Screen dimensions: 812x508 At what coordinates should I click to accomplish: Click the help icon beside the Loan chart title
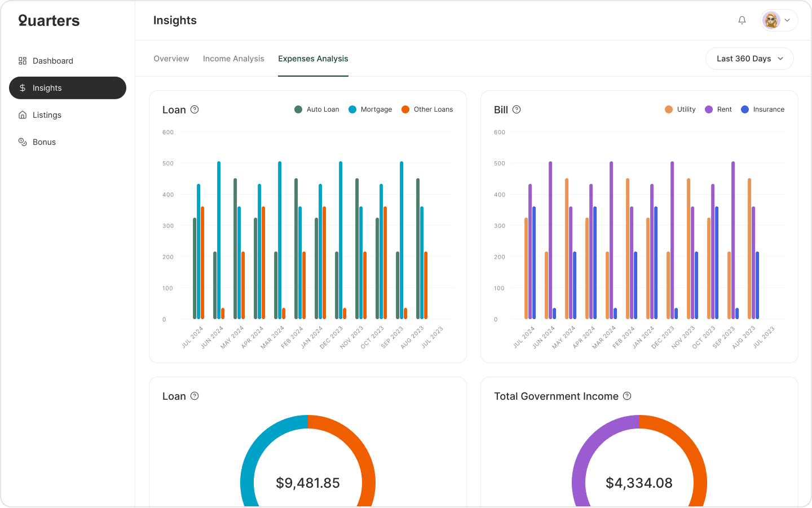(195, 109)
